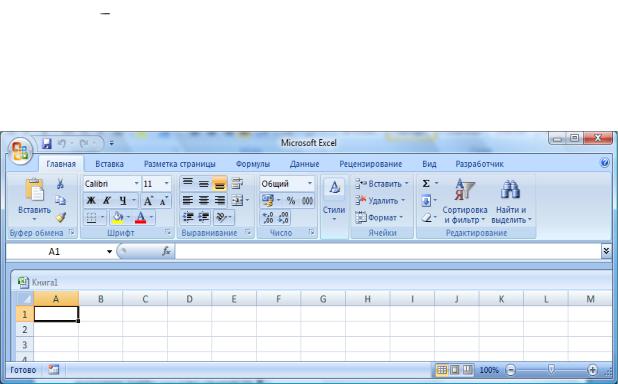Open Шрифт dialog launcher

click(168, 232)
